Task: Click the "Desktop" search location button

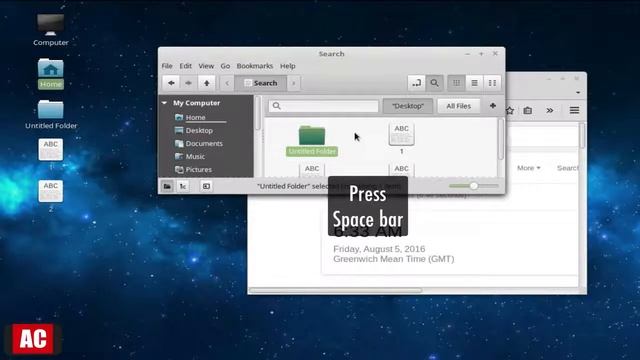Action: coord(408,106)
